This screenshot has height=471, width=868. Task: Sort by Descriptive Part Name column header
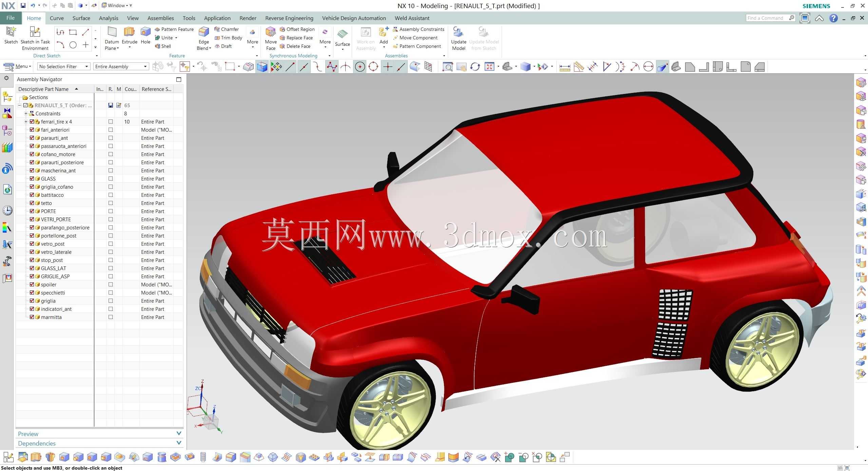(x=55, y=89)
